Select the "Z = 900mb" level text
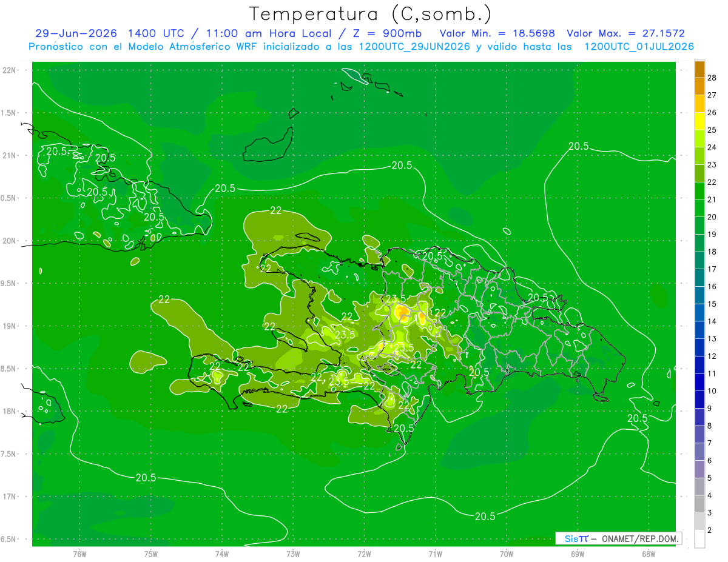This screenshot has width=728, height=562. pos(387,33)
